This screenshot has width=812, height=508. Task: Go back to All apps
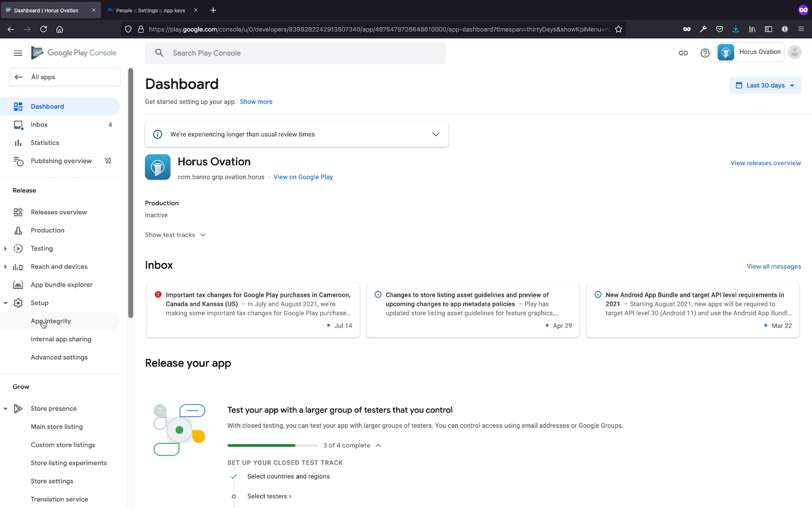(x=64, y=77)
